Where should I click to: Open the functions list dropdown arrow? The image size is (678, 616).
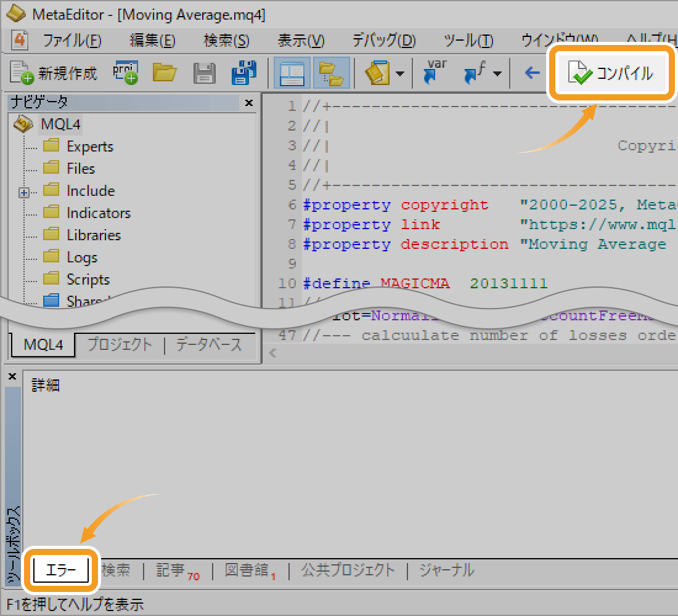tap(496, 74)
